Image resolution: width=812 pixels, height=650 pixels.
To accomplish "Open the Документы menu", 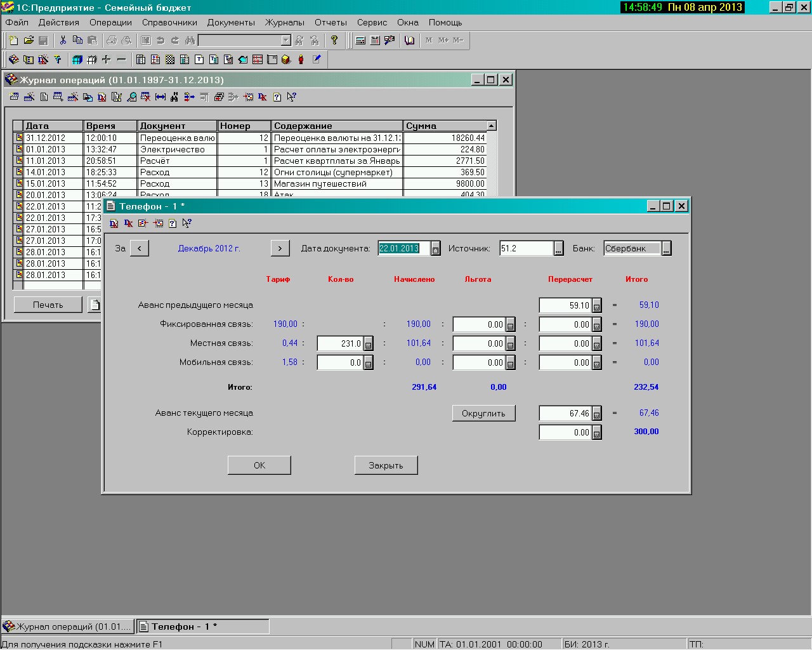I will coord(231,22).
